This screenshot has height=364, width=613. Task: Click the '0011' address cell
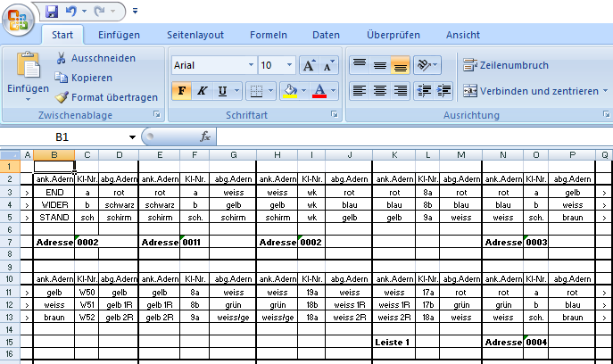point(195,242)
